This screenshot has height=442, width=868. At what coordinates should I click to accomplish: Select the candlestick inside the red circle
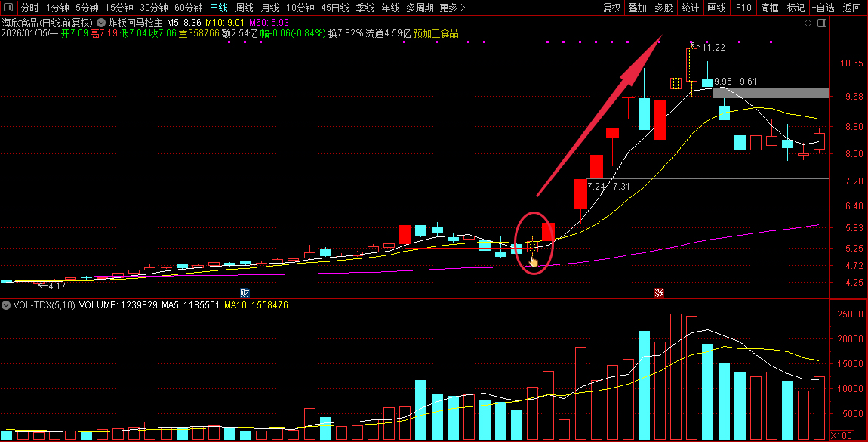(x=533, y=246)
